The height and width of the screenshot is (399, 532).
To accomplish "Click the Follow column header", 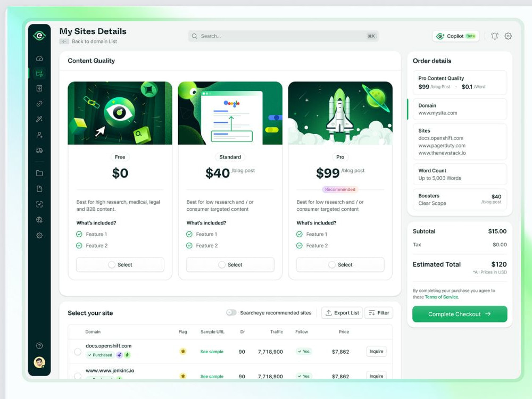I will click(x=302, y=332).
